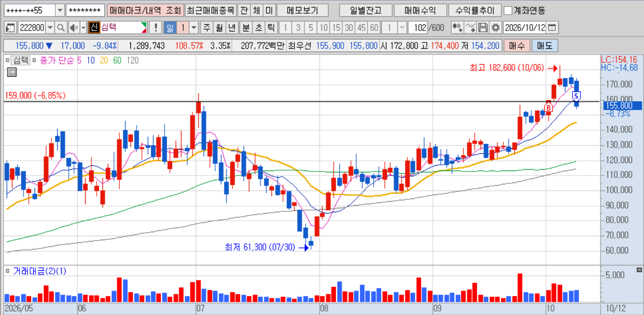Open stock code 222800 dropdown arrow
644x315 pixels.
[x=50, y=28]
